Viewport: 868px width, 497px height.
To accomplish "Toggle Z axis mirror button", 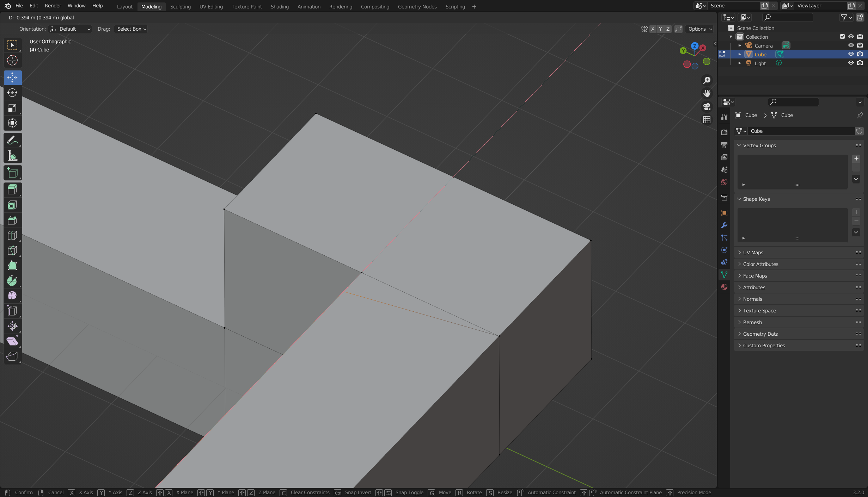I will 668,29.
